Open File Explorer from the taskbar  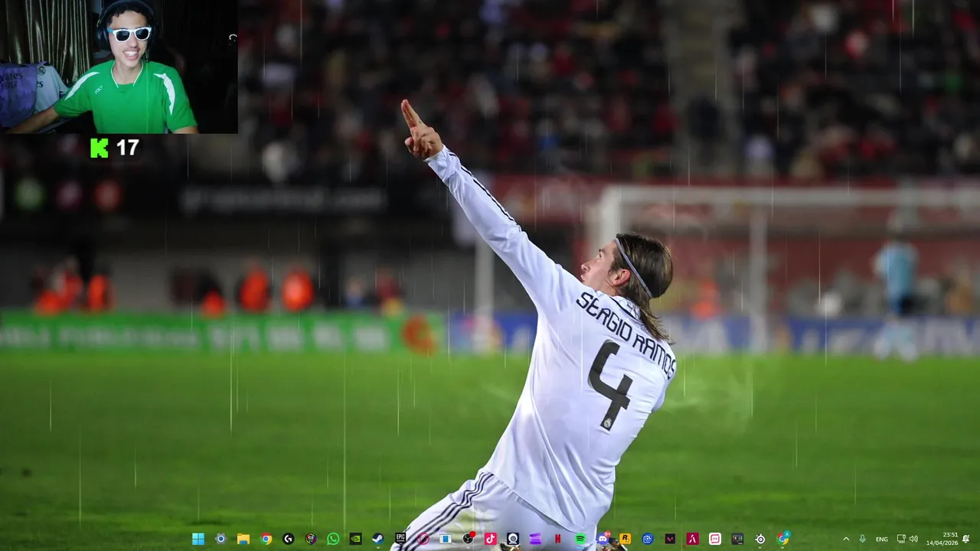243,539
